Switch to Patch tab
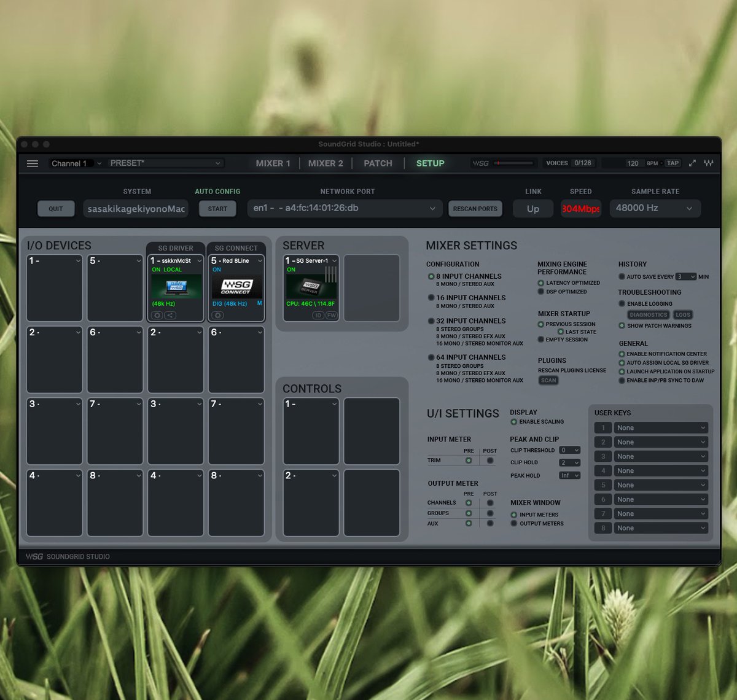 378,163
